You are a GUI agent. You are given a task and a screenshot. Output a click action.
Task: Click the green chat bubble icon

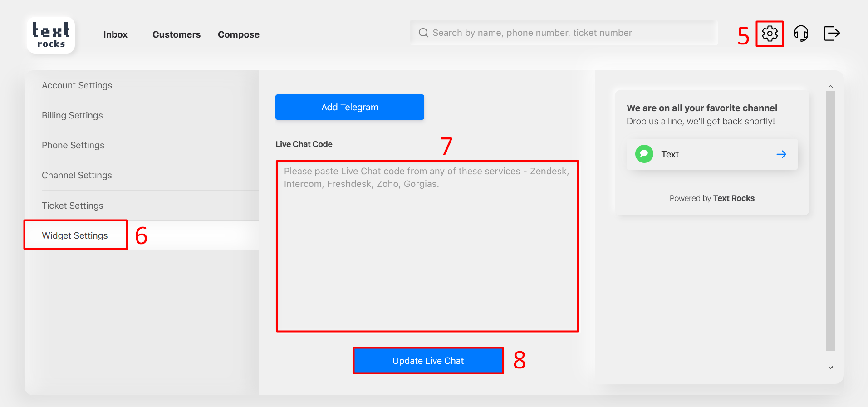(644, 154)
